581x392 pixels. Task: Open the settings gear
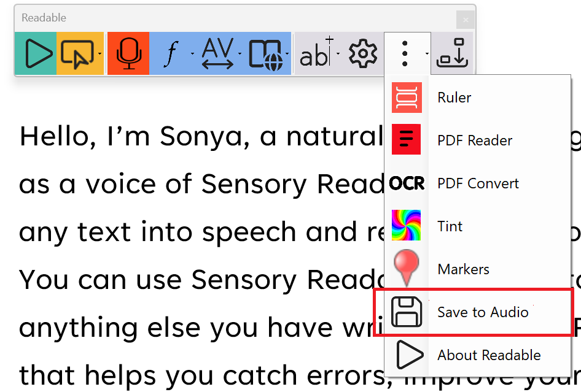pyautogui.click(x=362, y=53)
